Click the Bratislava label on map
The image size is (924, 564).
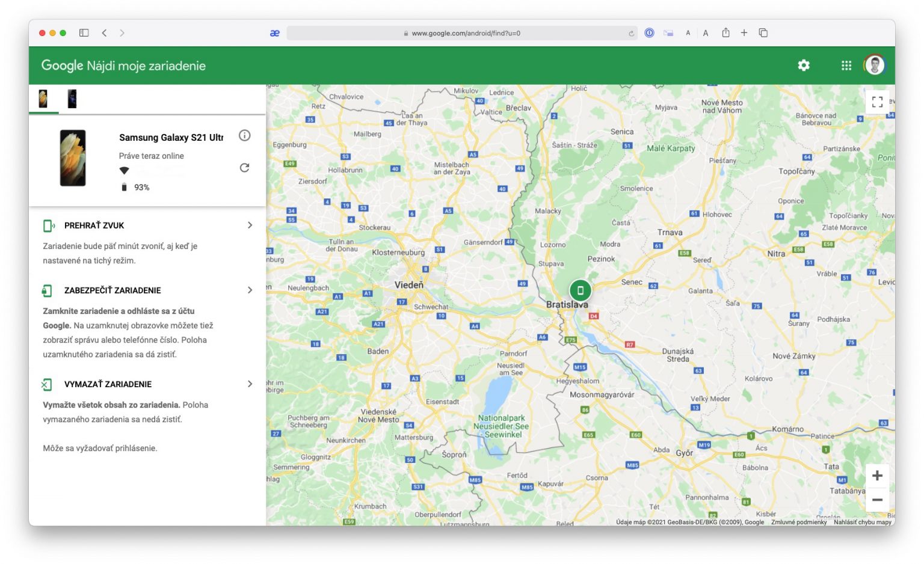point(567,305)
